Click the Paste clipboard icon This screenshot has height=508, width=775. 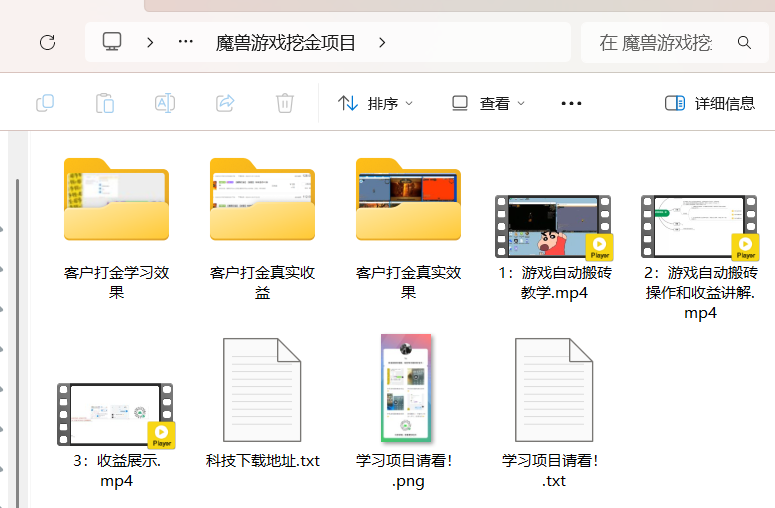105,103
